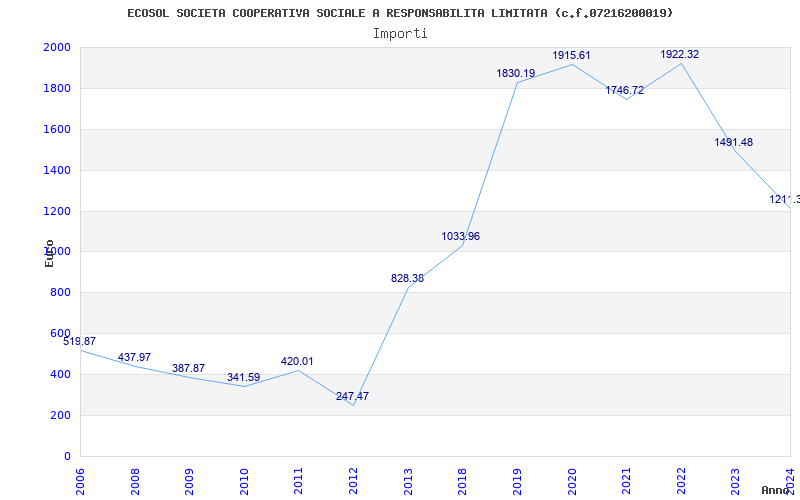
Task: Click the 2020 x-axis year label
Action: point(571,481)
